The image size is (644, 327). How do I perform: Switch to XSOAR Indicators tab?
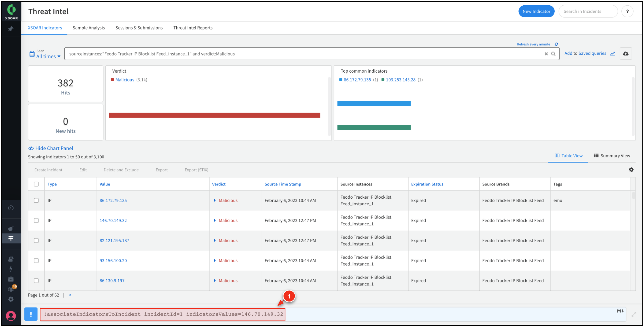pyautogui.click(x=45, y=28)
